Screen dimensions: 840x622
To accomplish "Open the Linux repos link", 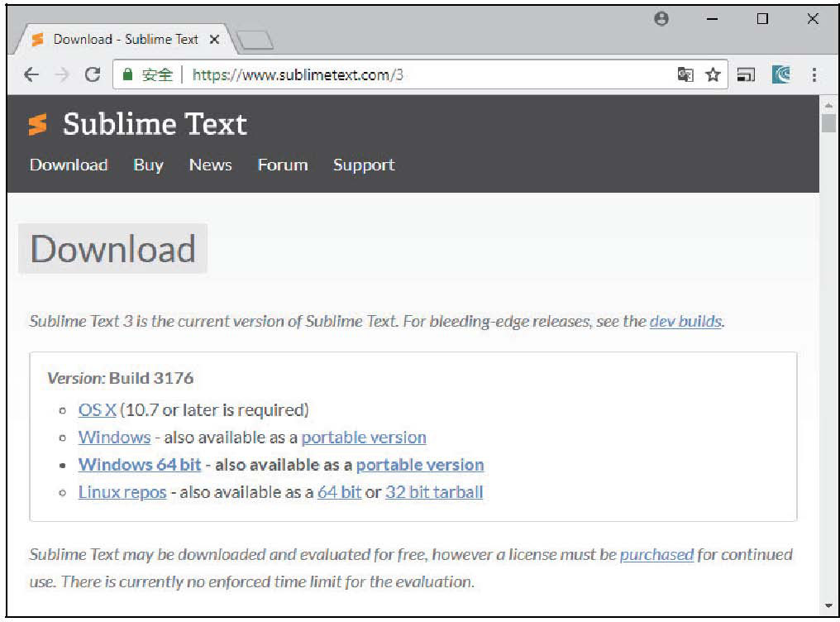I will click(122, 492).
